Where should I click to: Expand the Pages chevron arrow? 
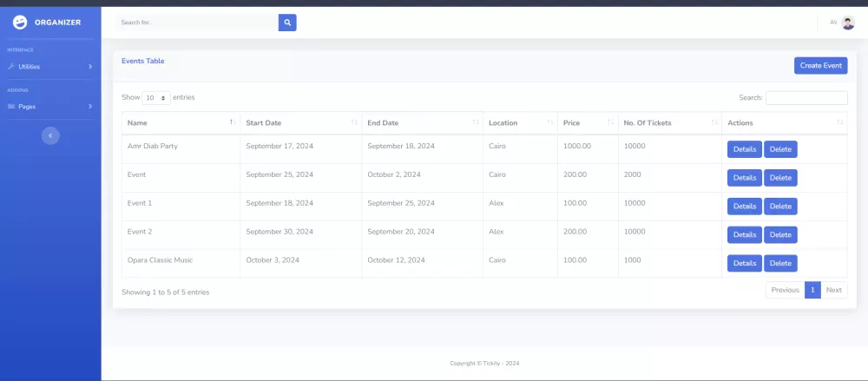(x=90, y=107)
